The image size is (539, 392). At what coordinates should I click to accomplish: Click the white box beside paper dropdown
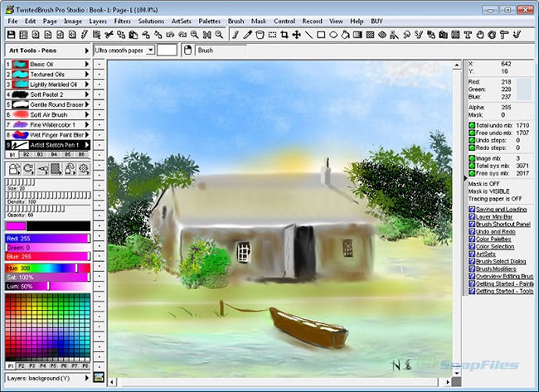pyautogui.click(x=167, y=51)
